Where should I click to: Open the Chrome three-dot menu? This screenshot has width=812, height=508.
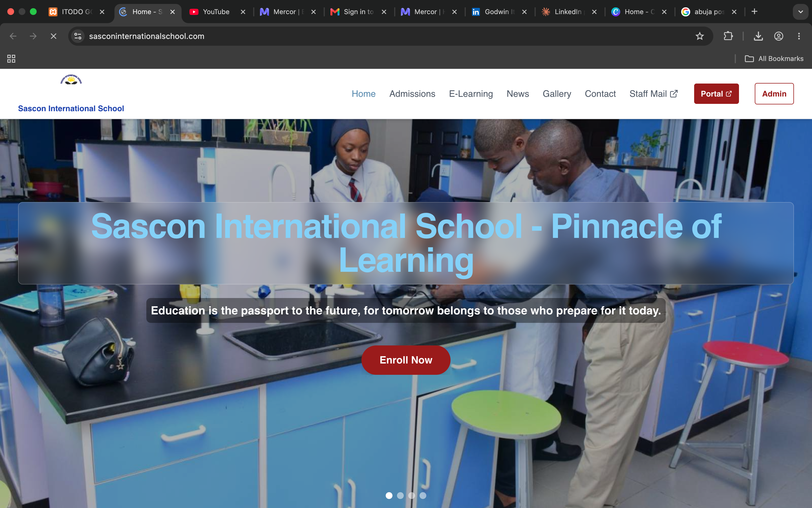click(x=799, y=36)
